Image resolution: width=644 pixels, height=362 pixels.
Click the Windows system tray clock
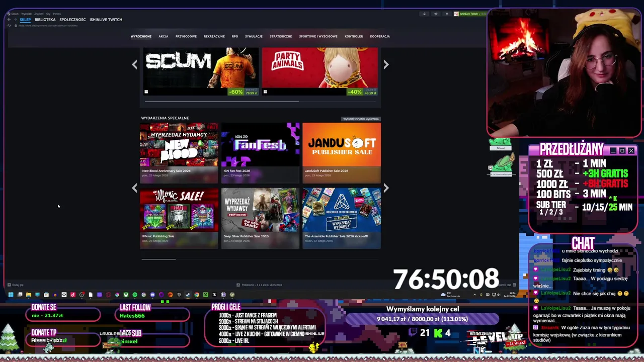coord(510,295)
